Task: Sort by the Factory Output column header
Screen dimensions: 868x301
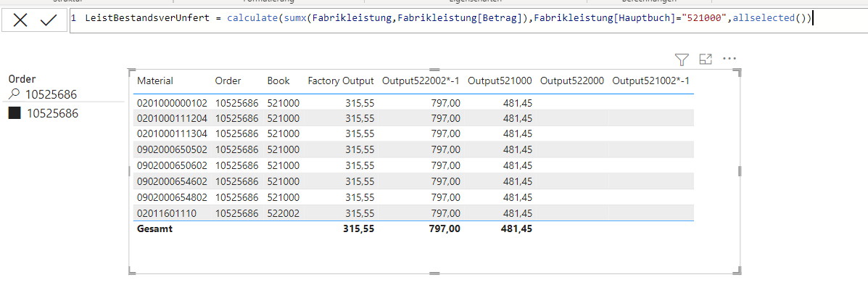Action: click(x=341, y=81)
